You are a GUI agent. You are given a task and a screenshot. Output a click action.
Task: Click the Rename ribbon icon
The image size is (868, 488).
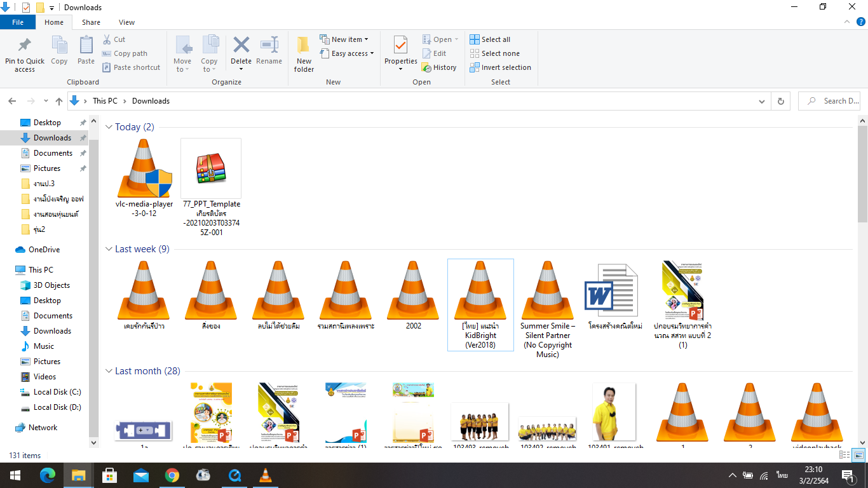[x=269, y=45]
